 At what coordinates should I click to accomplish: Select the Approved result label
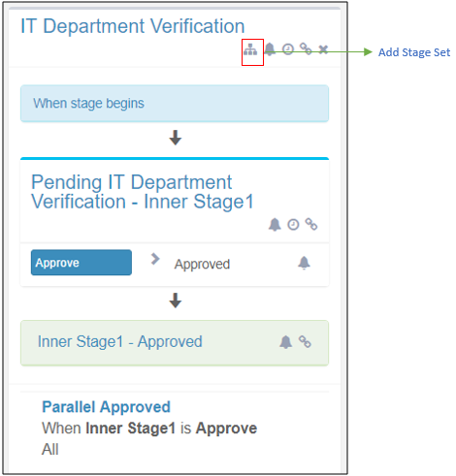point(202,265)
